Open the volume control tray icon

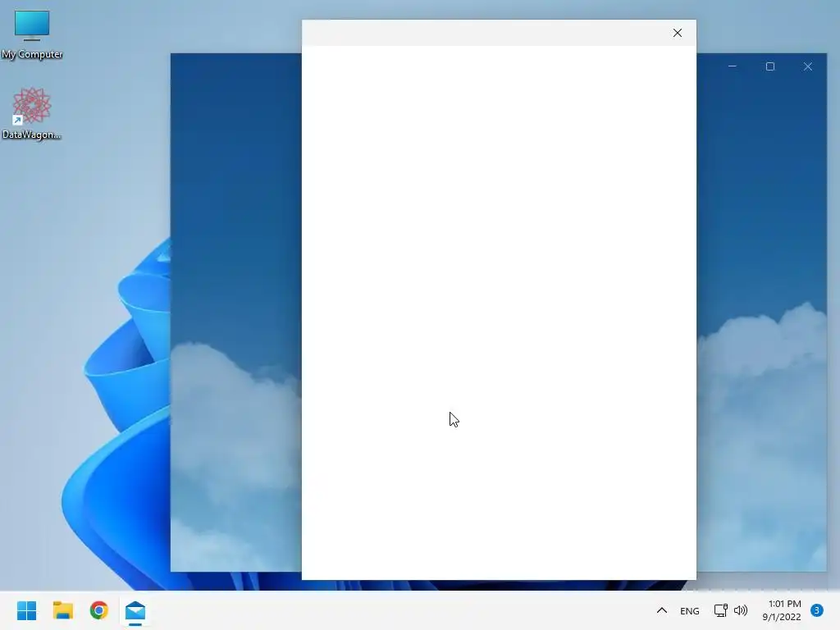(741, 610)
